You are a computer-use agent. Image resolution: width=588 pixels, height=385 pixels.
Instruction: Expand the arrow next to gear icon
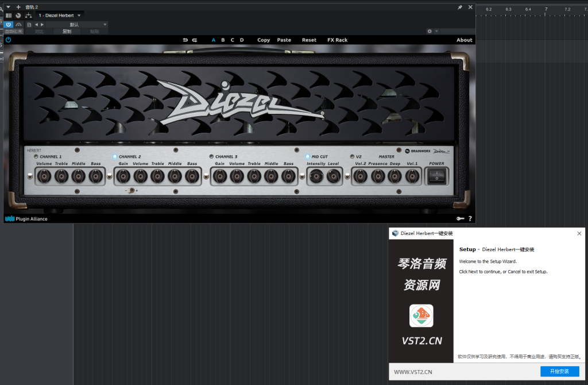pos(436,31)
